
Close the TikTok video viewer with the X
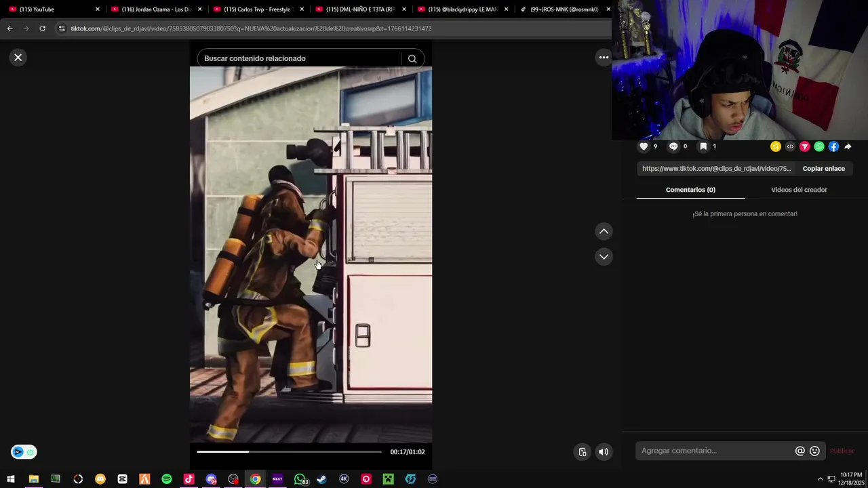click(x=18, y=58)
